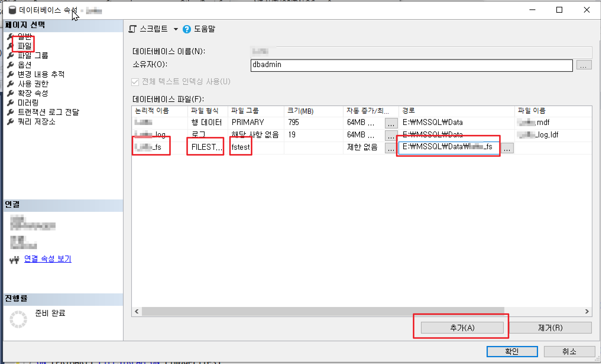Open the Help question mark icon
Image resolution: width=601 pixels, height=364 pixels.
(x=187, y=29)
